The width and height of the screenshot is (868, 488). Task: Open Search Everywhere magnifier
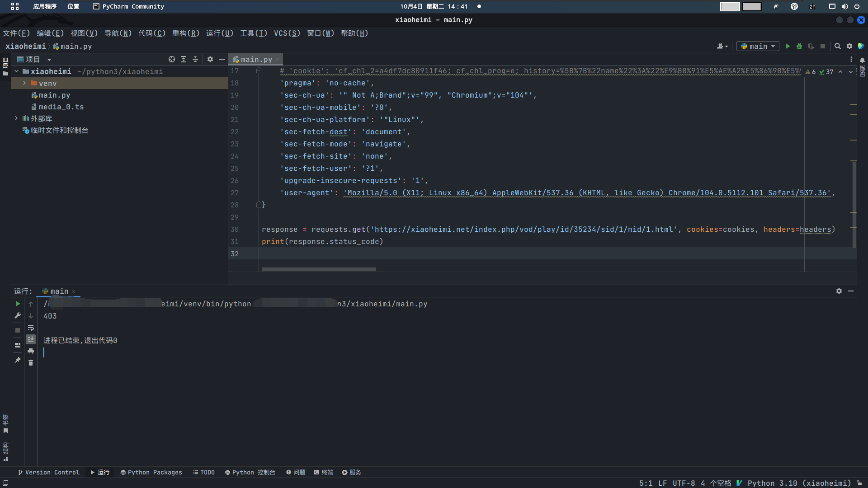coord(837,46)
